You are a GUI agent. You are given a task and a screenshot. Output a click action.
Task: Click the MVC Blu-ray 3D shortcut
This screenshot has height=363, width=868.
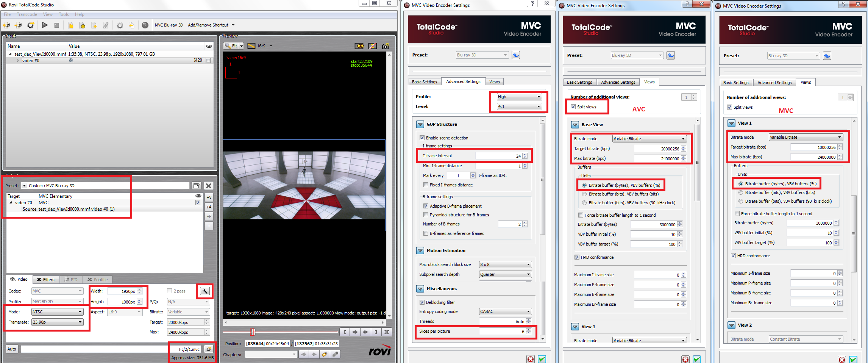tap(169, 25)
